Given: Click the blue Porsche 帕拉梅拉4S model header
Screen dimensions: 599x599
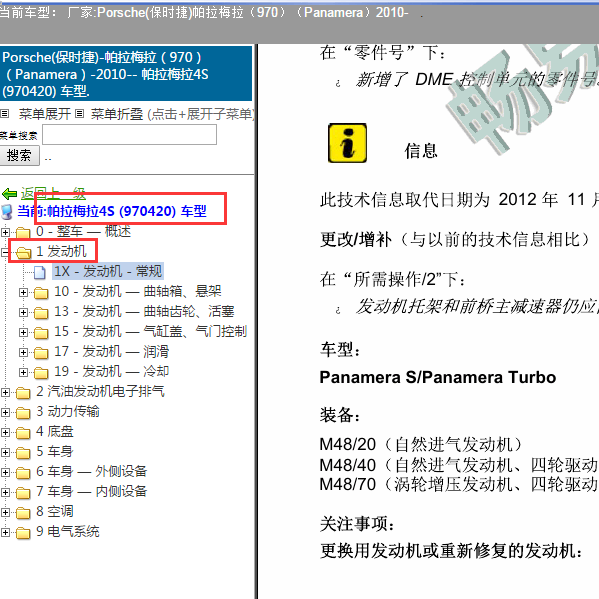Looking at the screenshot, I should point(126,73).
